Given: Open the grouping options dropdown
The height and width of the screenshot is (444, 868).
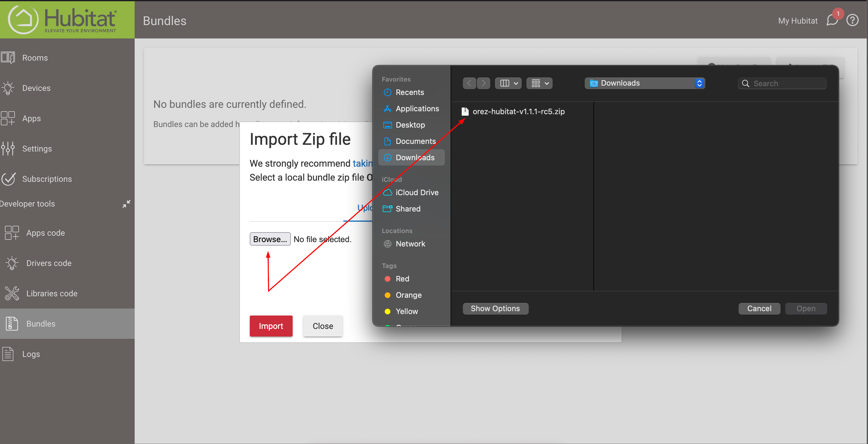Looking at the screenshot, I should [x=539, y=83].
